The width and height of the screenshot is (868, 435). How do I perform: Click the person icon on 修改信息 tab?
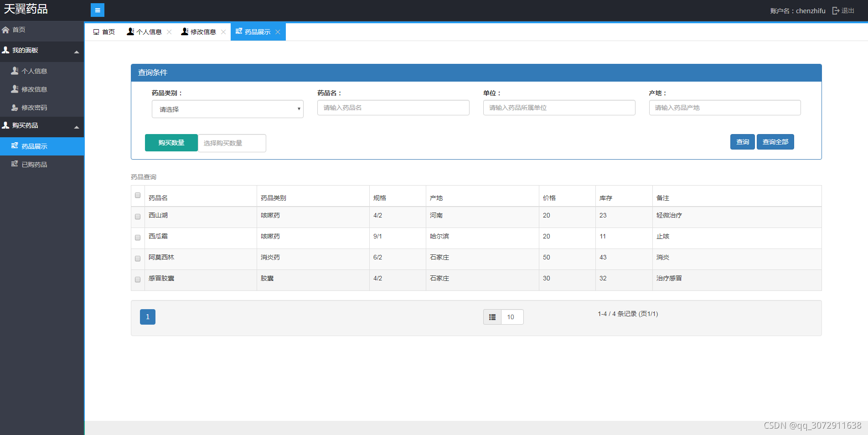[x=185, y=31]
